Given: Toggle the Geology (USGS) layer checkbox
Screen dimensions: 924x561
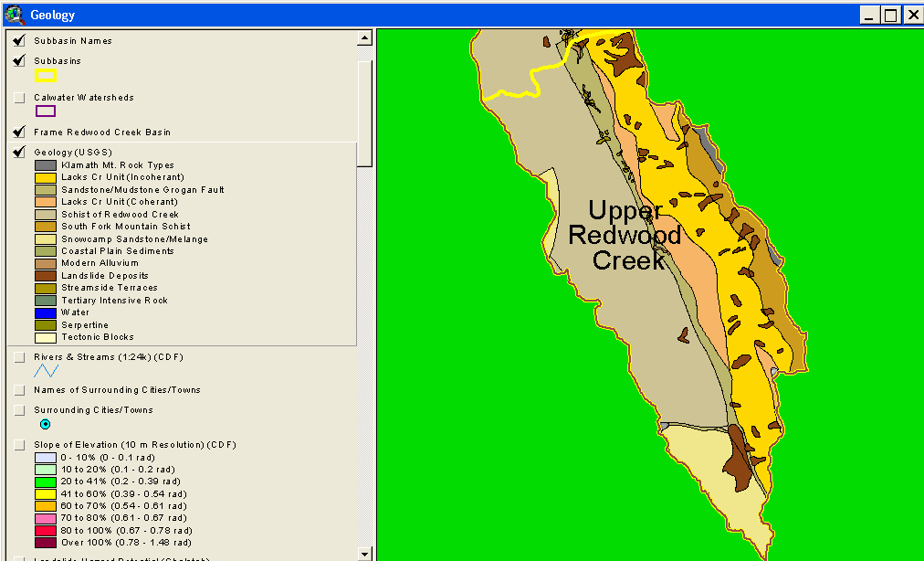Looking at the screenshot, I should pos(19,153).
